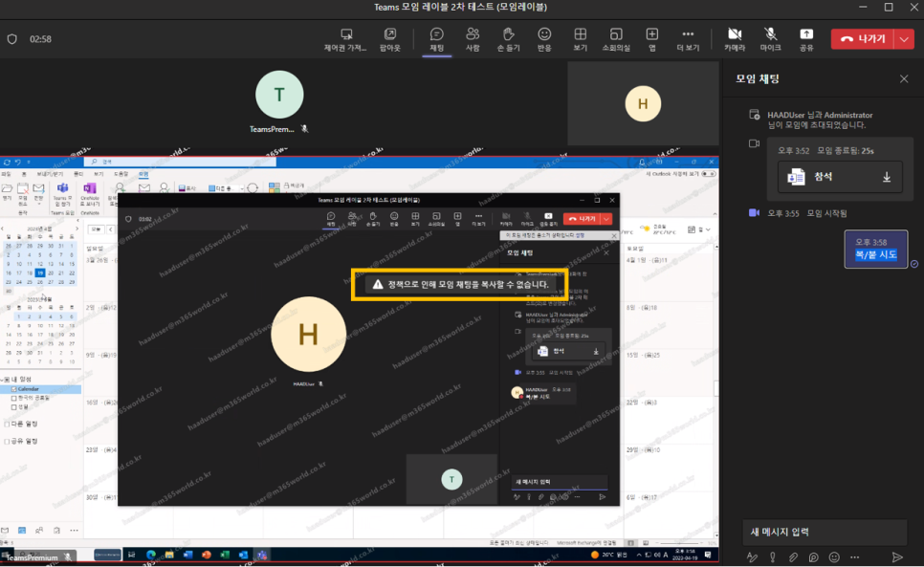The height and width of the screenshot is (567, 924).
Task: Toggle the 새 Outlook 사용해 보기 switch
Action: [x=709, y=174]
